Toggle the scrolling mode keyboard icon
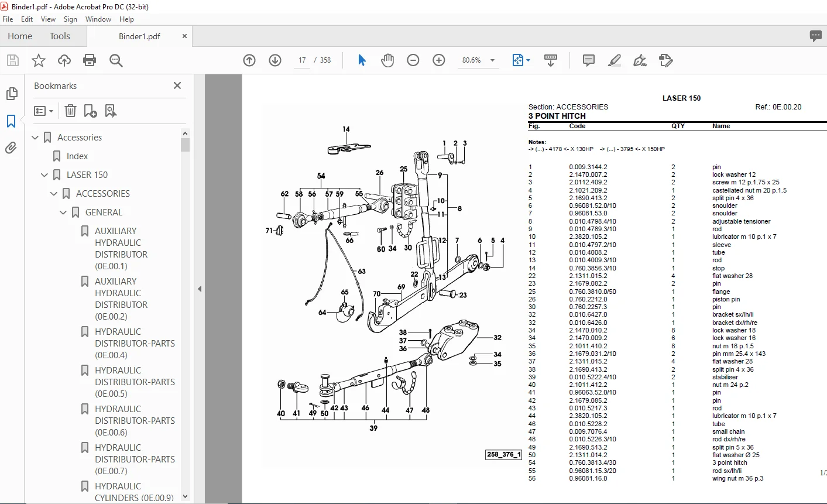This screenshot has width=827, height=504. [x=551, y=60]
